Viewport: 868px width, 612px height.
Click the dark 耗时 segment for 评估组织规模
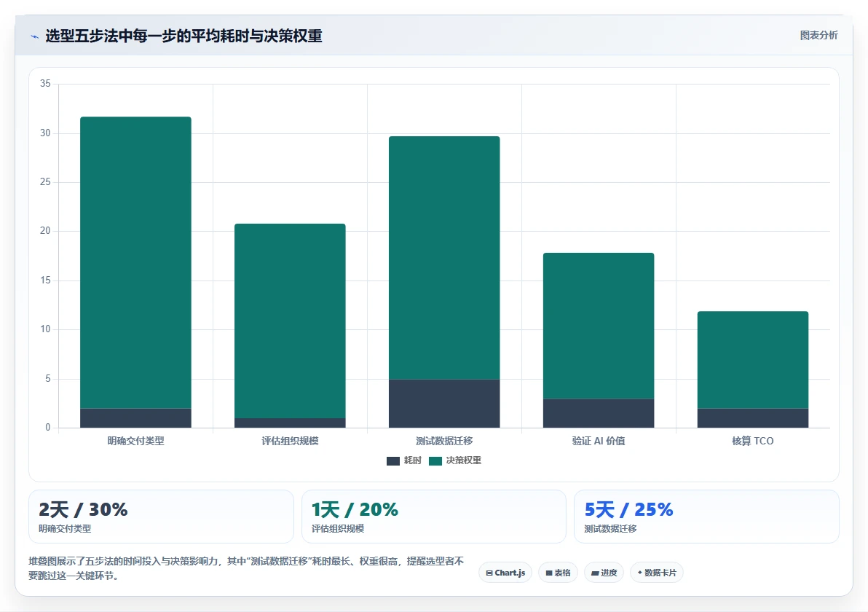click(290, 423)
